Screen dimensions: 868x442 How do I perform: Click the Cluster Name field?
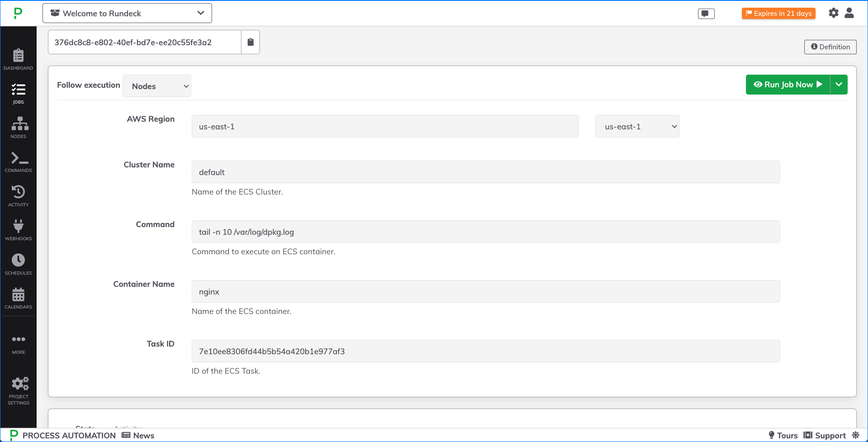(486, 172)
